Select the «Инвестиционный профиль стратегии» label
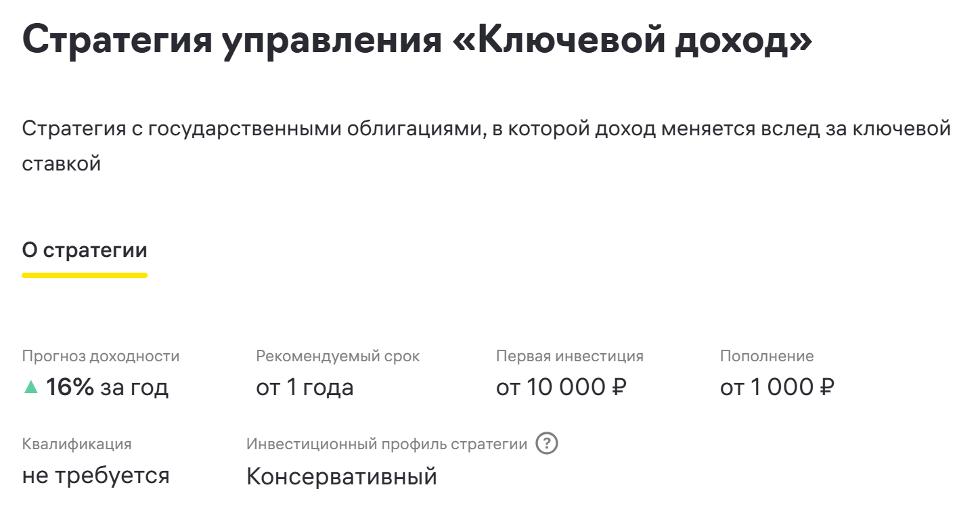The width and height of the screenshot is (980, 525). (386, 444)
